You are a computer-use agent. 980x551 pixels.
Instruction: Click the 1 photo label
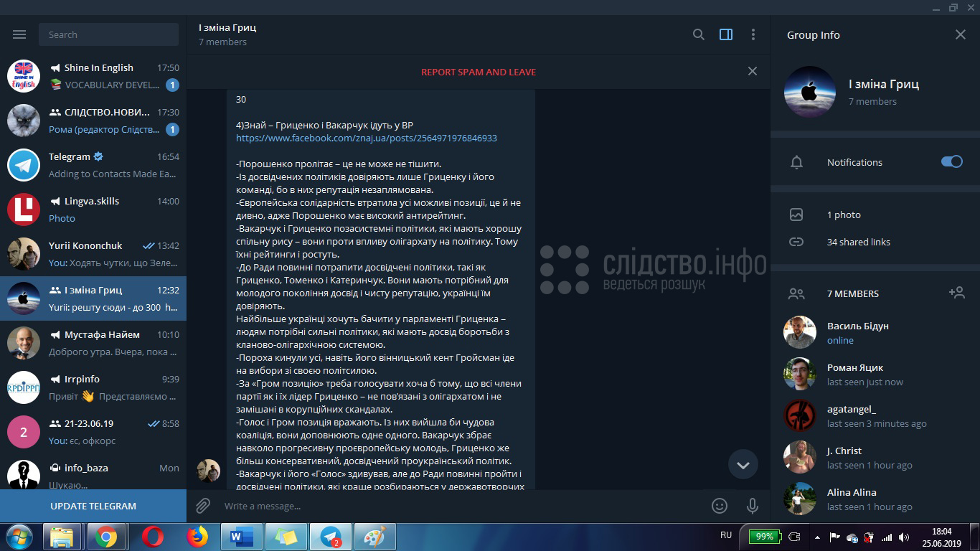(844, 215)
